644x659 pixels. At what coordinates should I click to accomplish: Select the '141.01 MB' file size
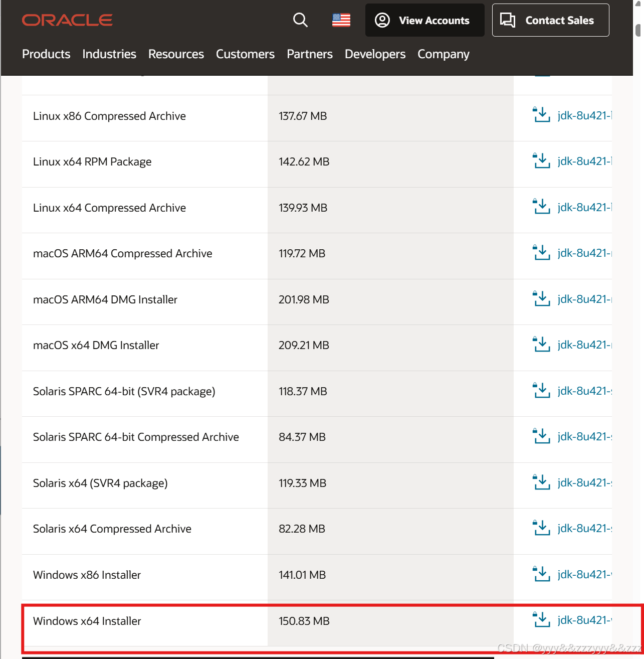[x=302, y=575]
